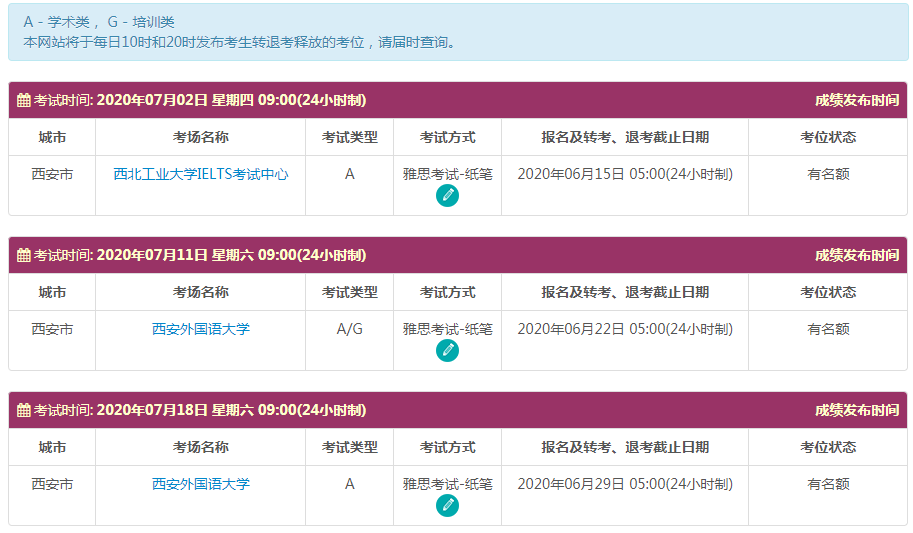Click 考场名称 column header in 07月02日 table
This screenshot has width=913, height=533.
point(200,137)
